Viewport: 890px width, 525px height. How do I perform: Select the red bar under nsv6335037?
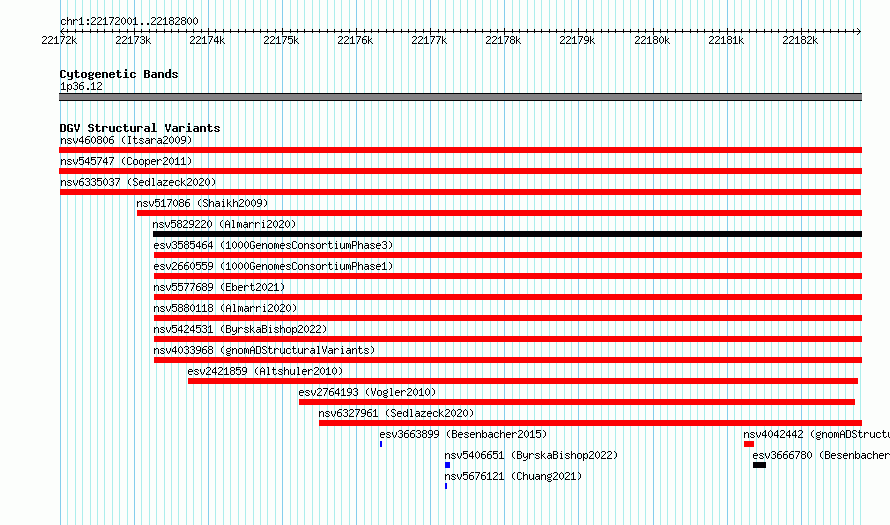coord(460,192)
